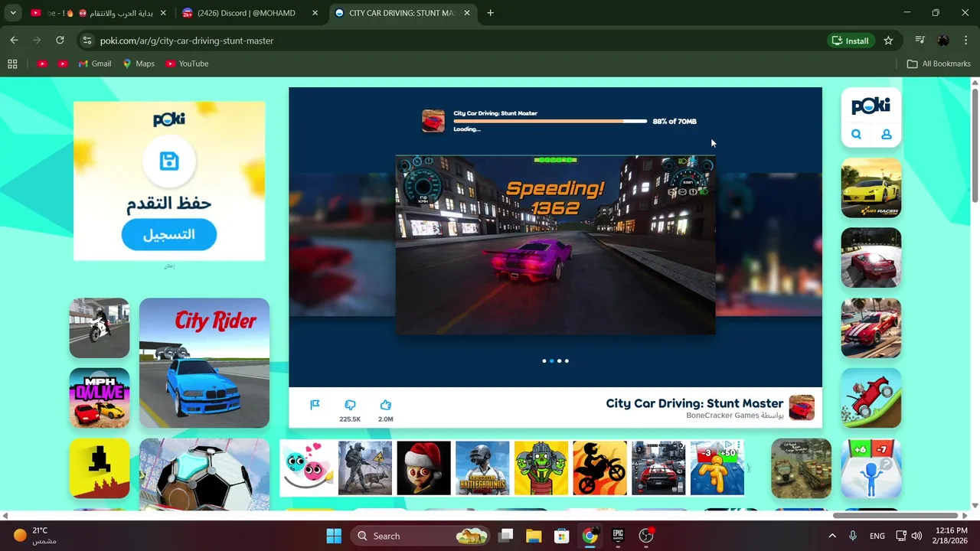Click the save disk icon in ad
980x551 pixels.
click(169, 161)
